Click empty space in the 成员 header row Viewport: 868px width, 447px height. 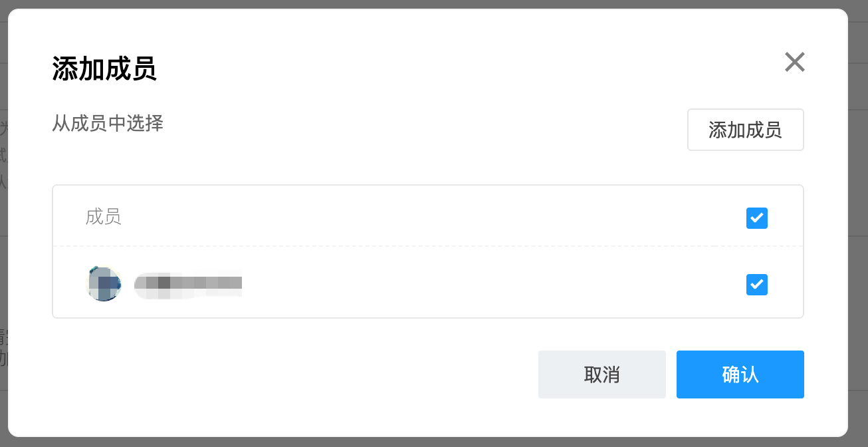[x=432, y=218]
